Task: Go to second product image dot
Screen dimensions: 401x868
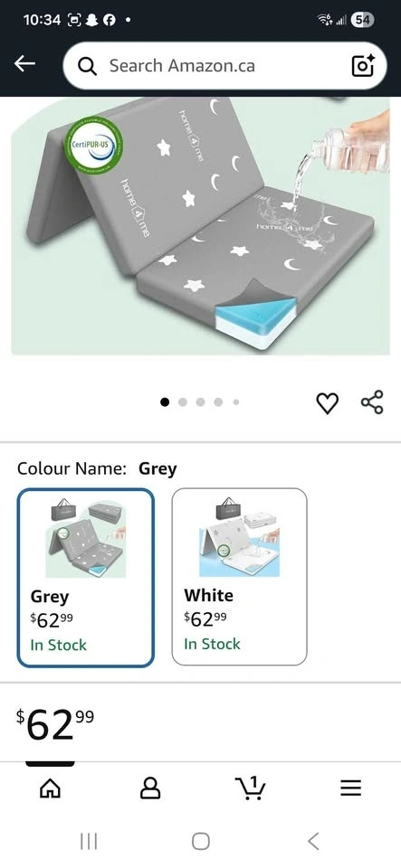Action: coord(183,402)
